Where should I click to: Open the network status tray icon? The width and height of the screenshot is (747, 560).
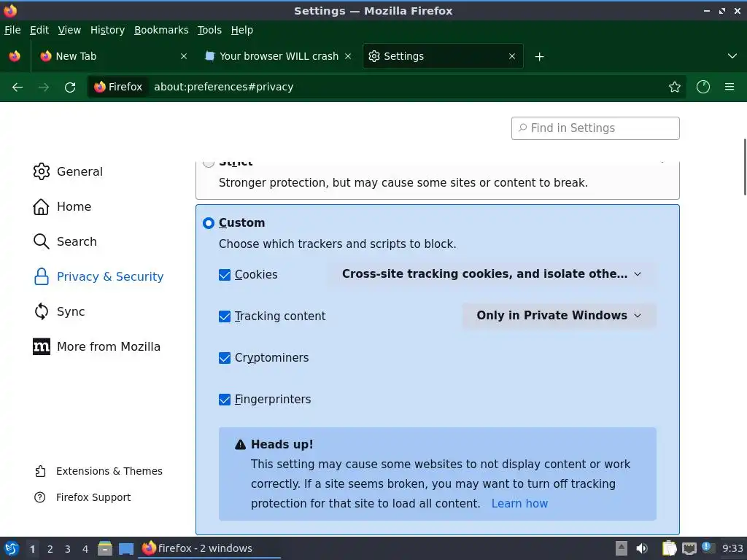(x=689, y=548)
